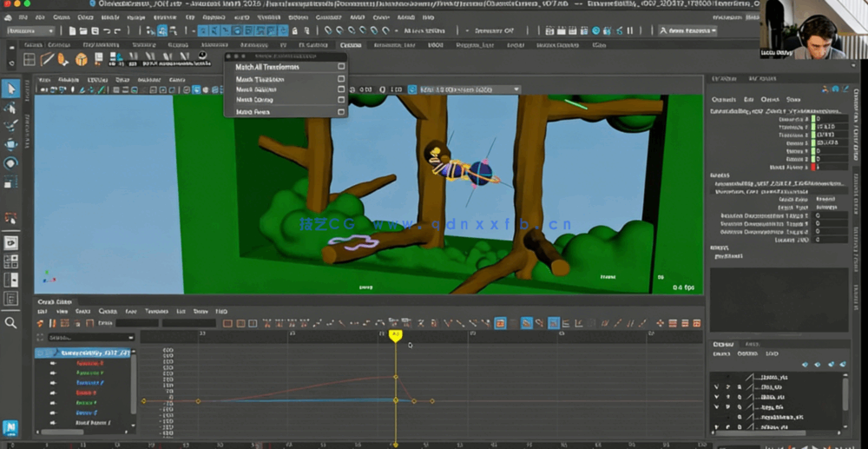Select the arrow Select tool
This screenshot has height=449, width=868.
10,89
